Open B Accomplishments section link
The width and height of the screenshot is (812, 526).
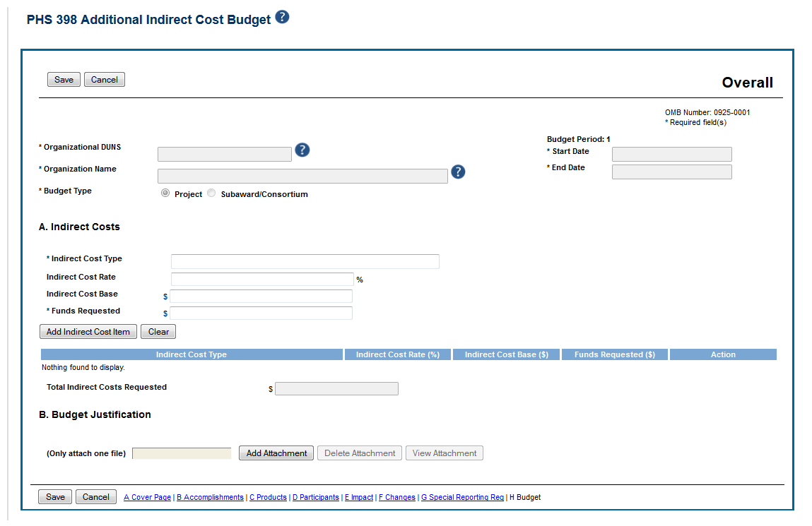(210, 498)
